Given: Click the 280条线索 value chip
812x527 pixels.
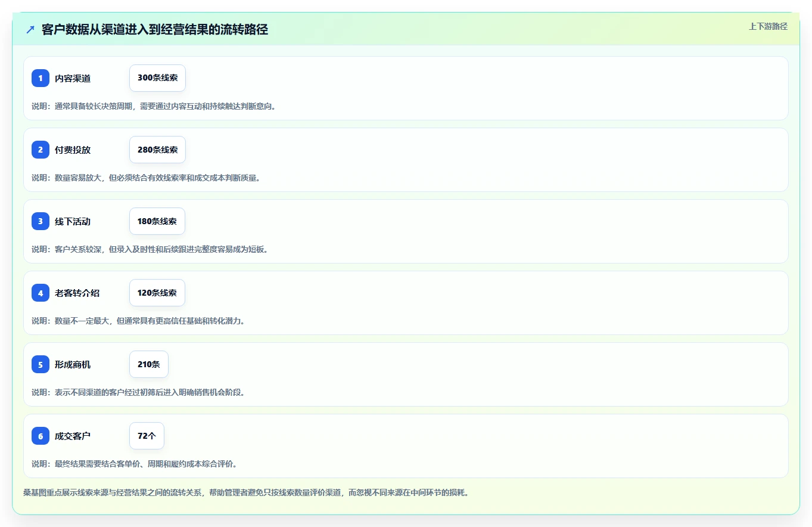Looking at the screenshot, I should click(x=157, y=150).
